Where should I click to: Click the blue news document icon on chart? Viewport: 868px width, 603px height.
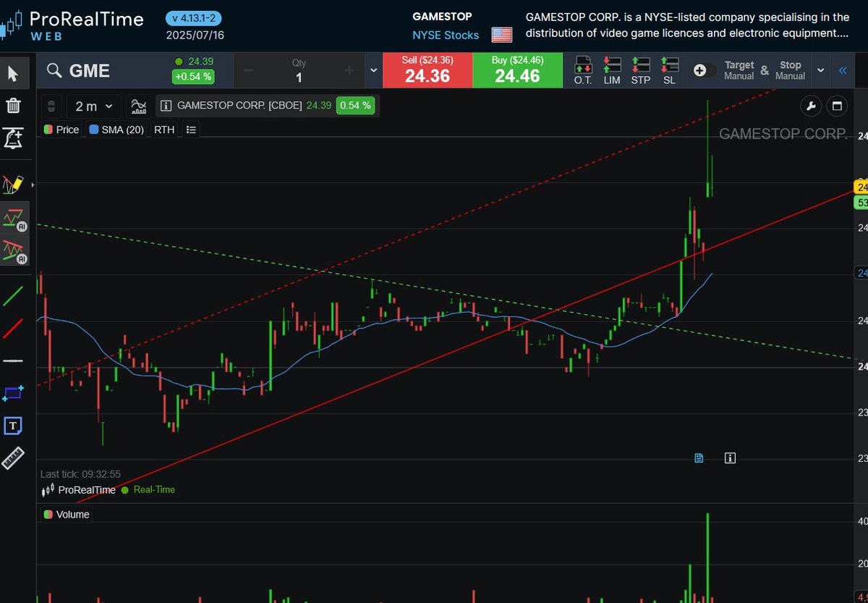(699, 457)
